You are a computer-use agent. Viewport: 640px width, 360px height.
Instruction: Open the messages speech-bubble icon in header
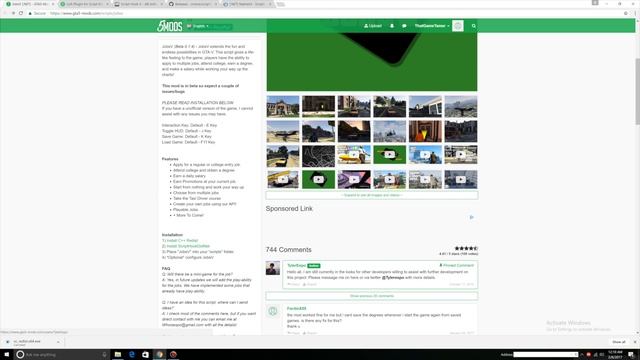(404, 26)
